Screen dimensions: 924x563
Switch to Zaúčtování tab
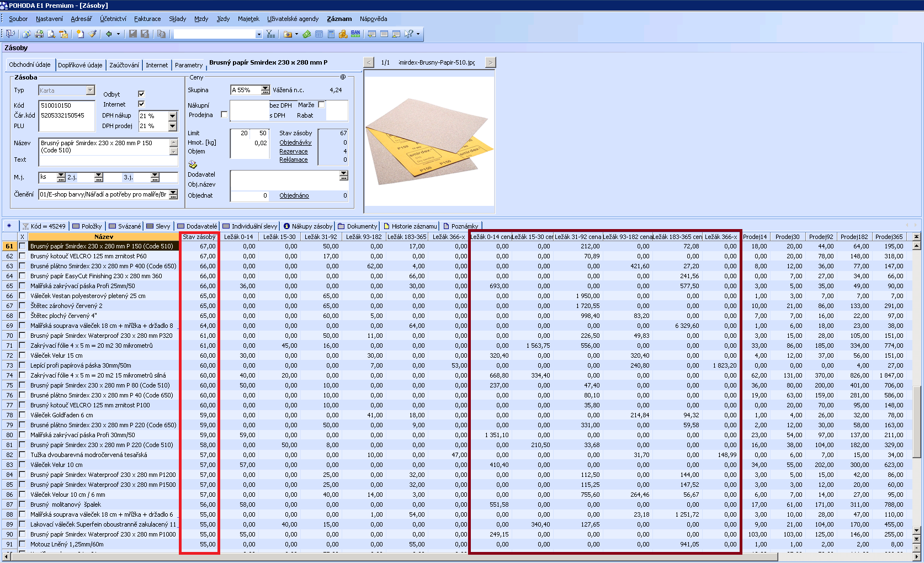coord(124,65)
